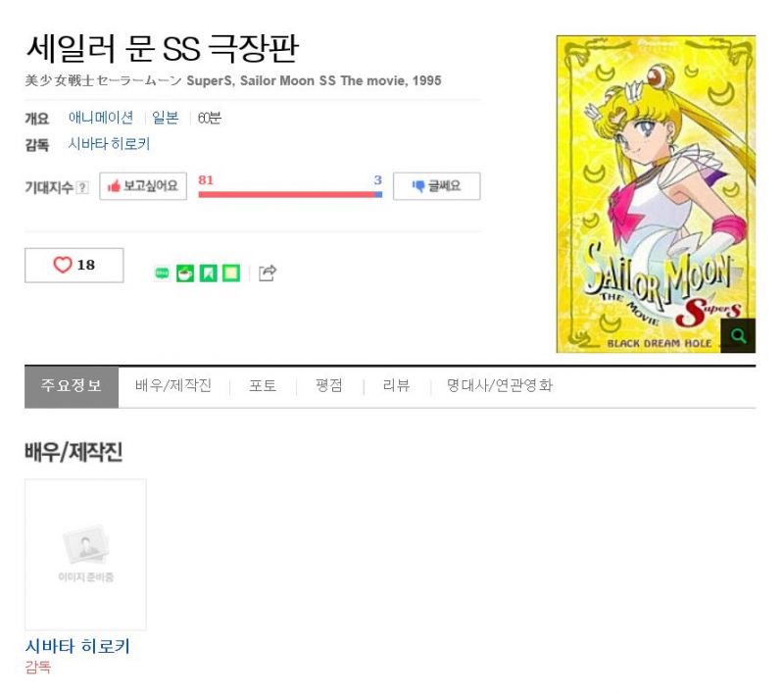Open the 포토 tab

263,385
